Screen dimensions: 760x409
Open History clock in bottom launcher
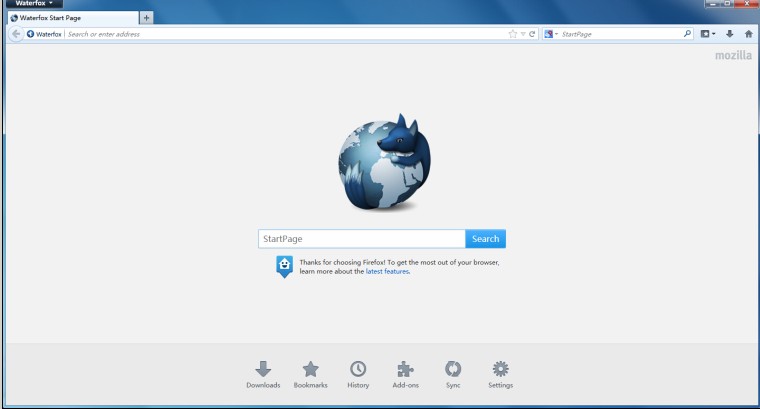358,375
